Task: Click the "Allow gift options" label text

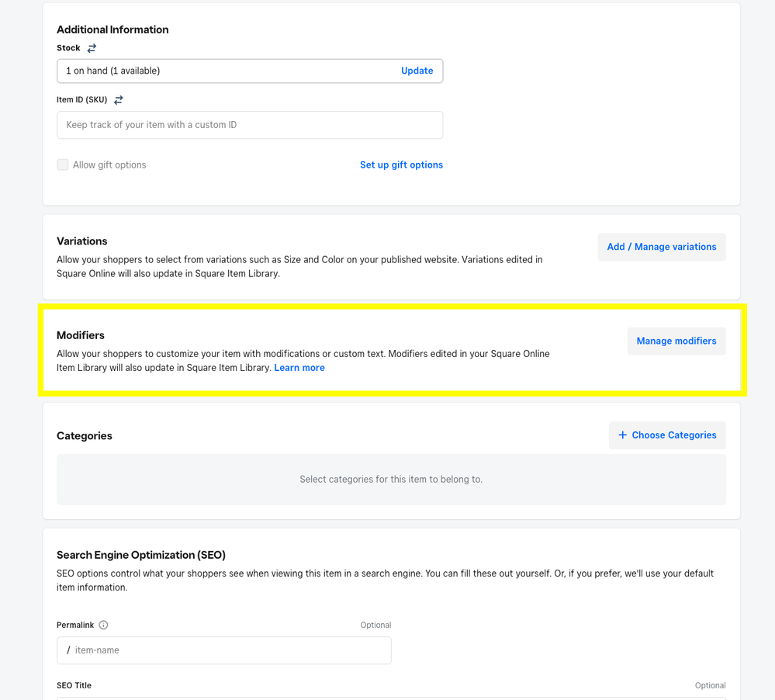Action: pos(109,165)
